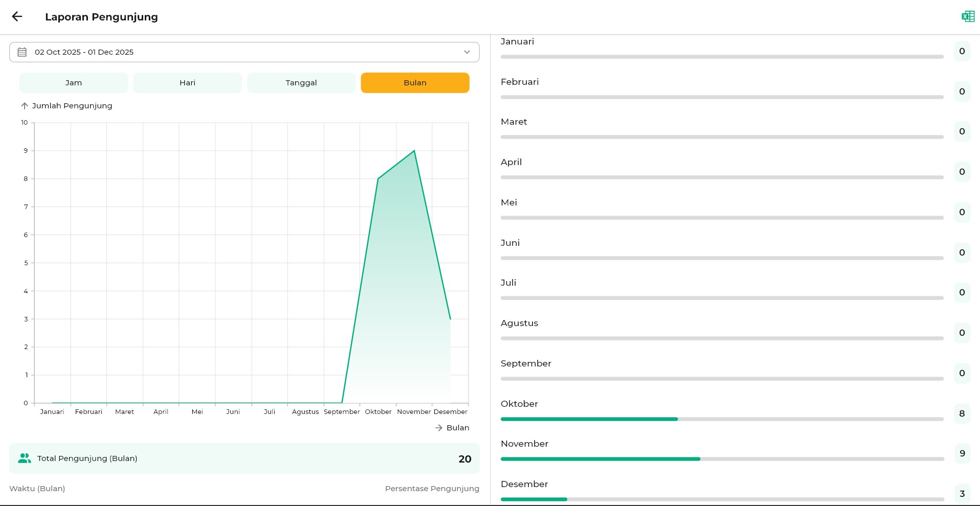Click the Desember progress bar
Screen dimensions: 980x506
point(722,499)
